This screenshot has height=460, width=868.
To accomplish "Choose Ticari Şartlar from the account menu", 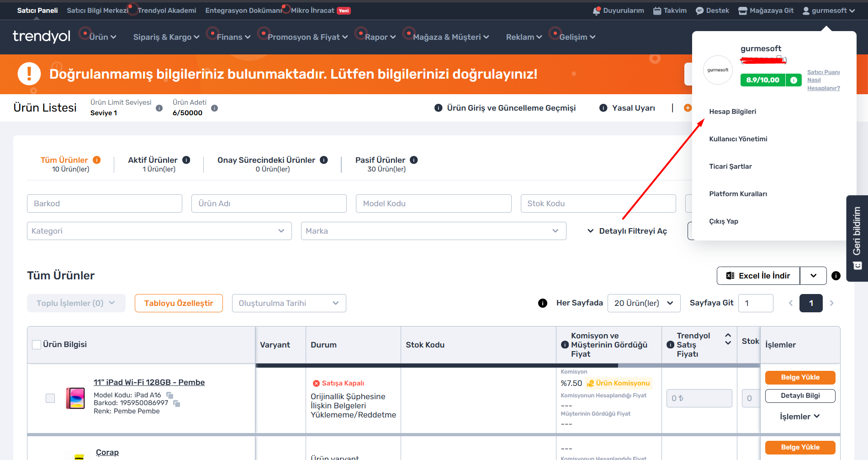I will click(x=730, y=166).
